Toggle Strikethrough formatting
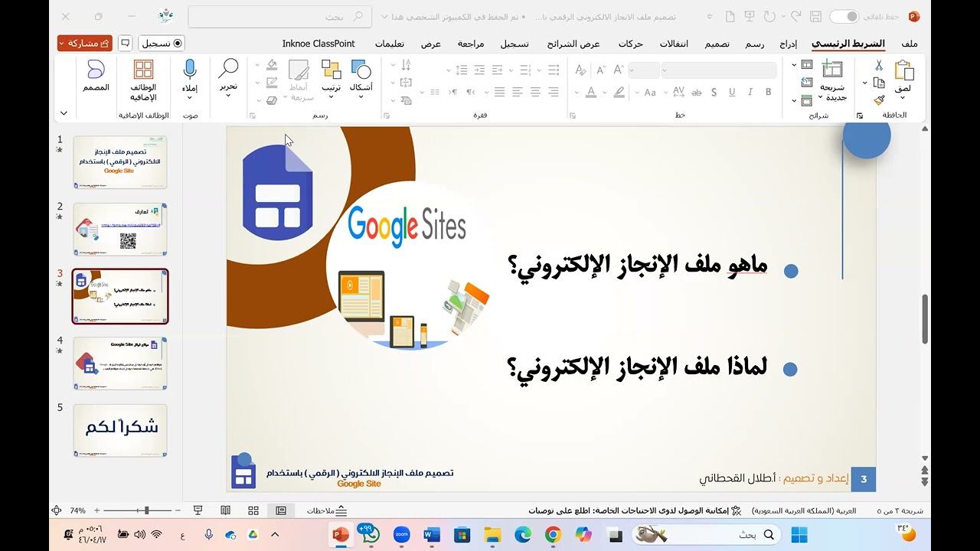The image size is (980, 551). [696, 92]
